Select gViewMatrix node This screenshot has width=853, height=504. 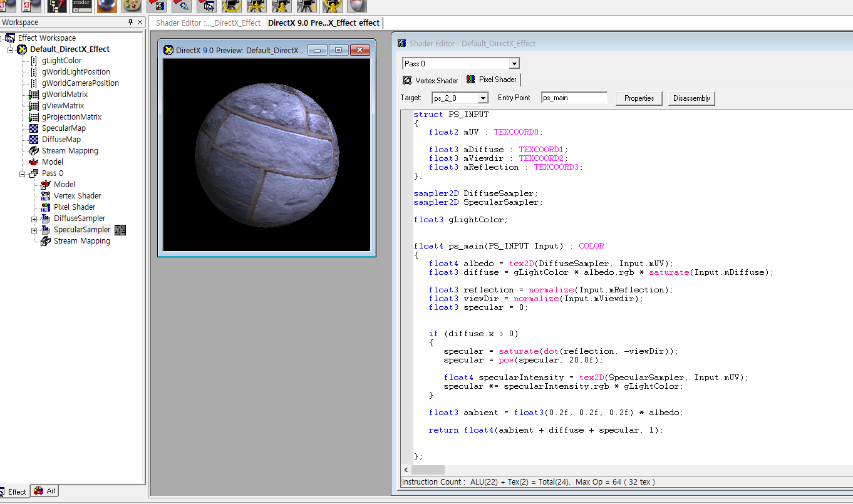click(63, 106)
